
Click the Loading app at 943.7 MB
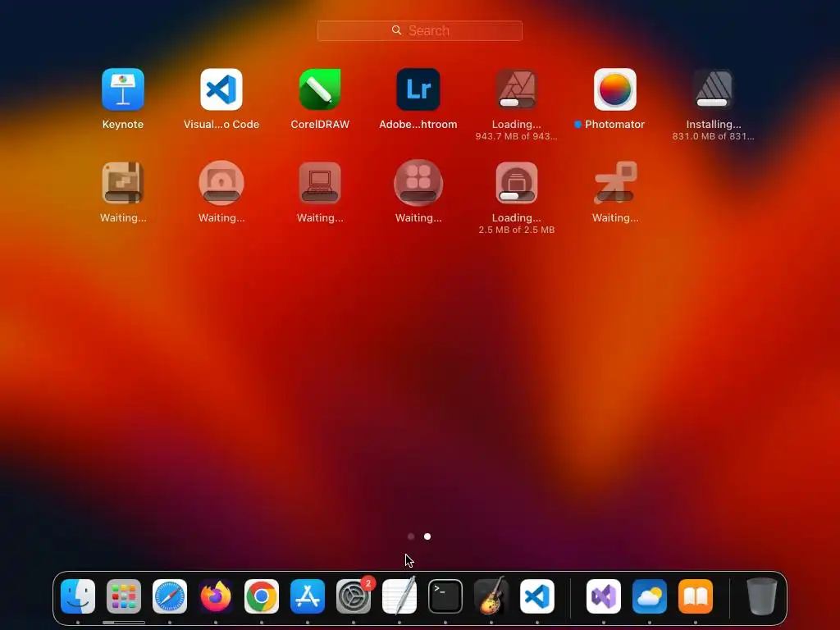click(517, 89)
